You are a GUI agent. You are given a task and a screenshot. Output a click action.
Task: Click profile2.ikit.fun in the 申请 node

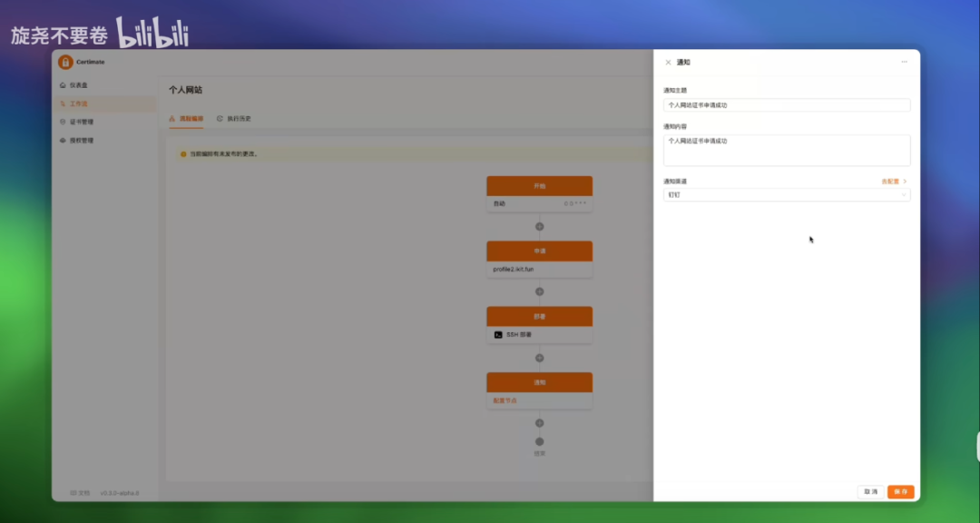(x=513, y=270)
